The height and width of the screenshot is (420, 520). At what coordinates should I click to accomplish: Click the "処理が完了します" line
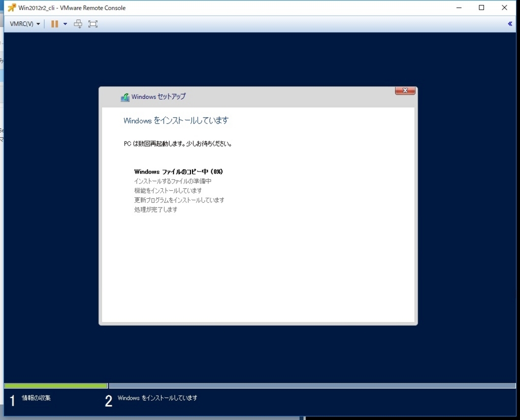coord(155,209)
